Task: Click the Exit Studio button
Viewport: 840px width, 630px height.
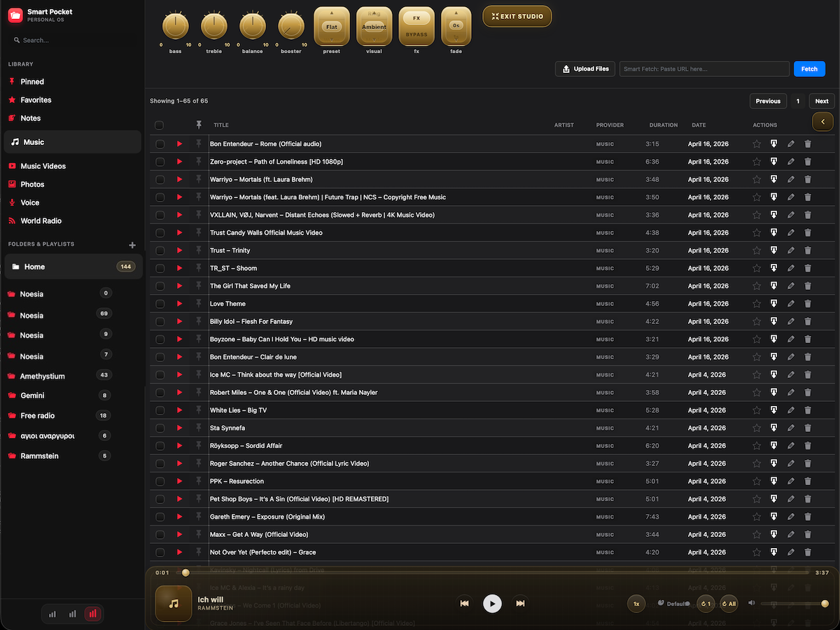Action: tap(517, 16)
